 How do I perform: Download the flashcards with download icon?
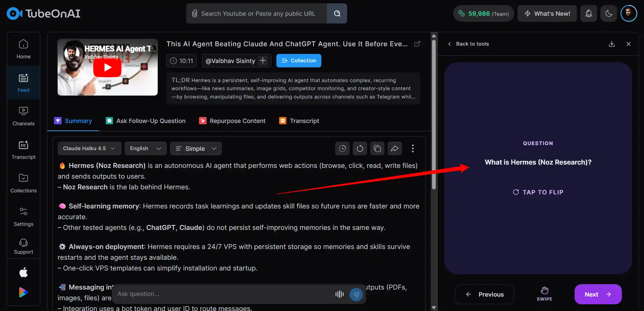click(612, 44)
